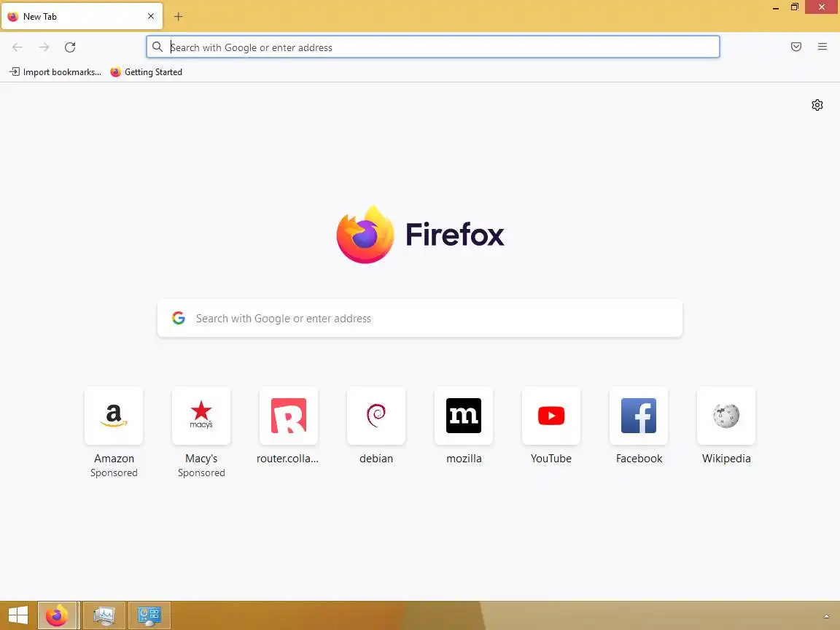The height and width of the screenshot is (630, 840).
Task: Click the magnifier icon in address bar
Action: pyautogui.click(x=157, y=47)
